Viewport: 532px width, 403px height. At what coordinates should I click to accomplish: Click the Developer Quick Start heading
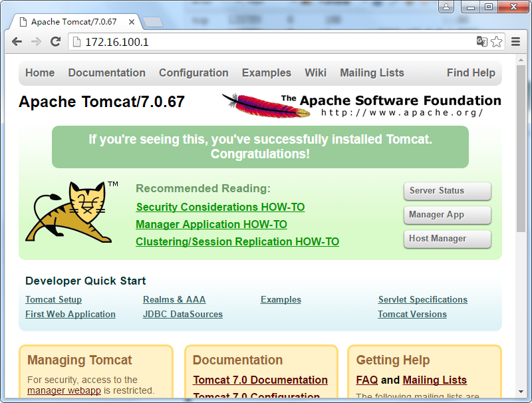(x=86, y=281)
